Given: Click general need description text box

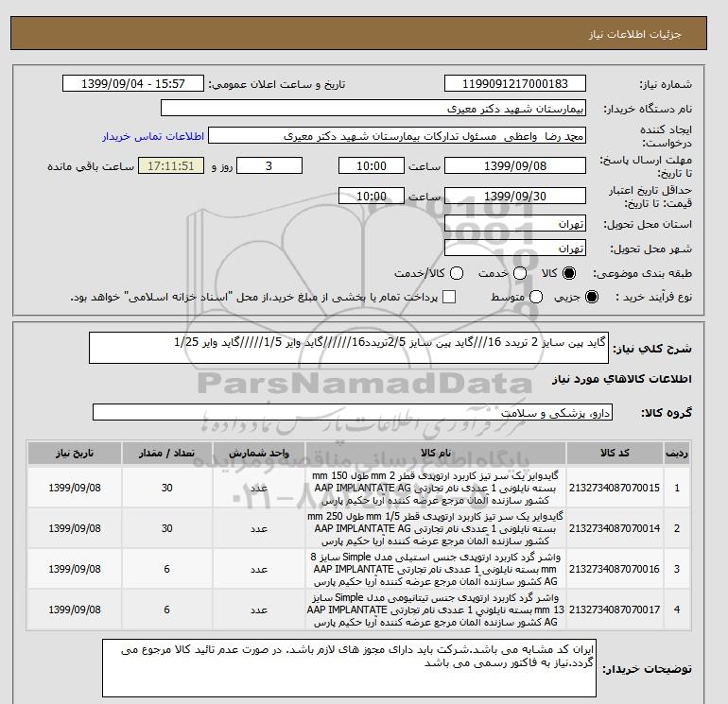Looking at the screenshot, I should tap(348, 348).
